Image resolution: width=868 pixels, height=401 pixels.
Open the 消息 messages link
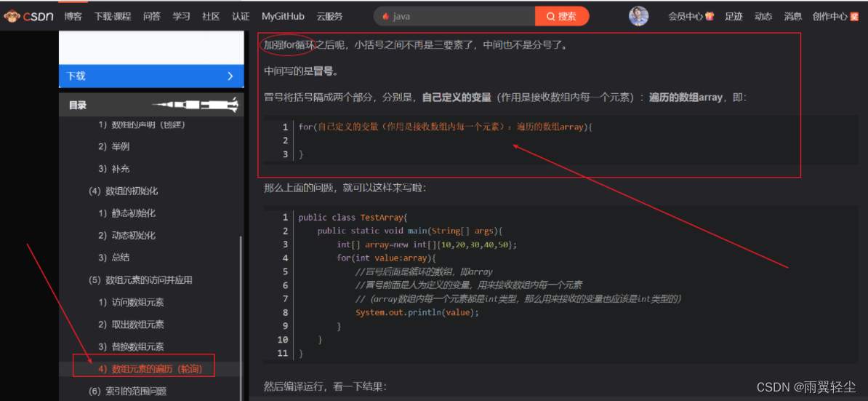(792, 16)
